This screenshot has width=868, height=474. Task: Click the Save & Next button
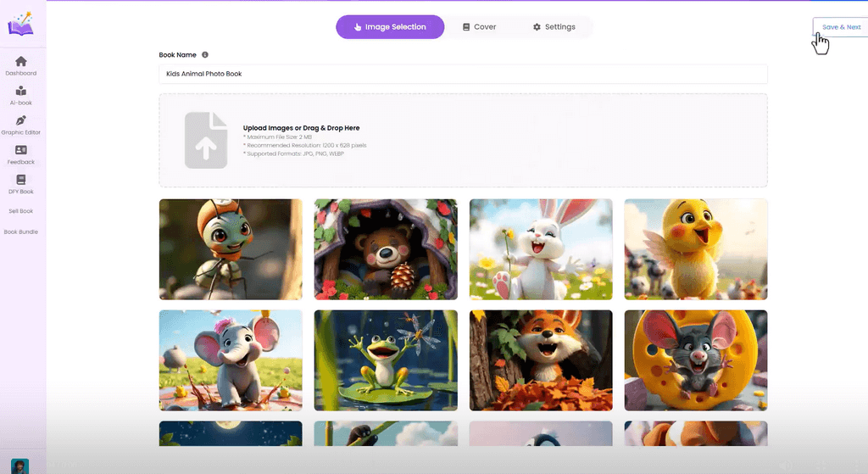coord(840,26)
